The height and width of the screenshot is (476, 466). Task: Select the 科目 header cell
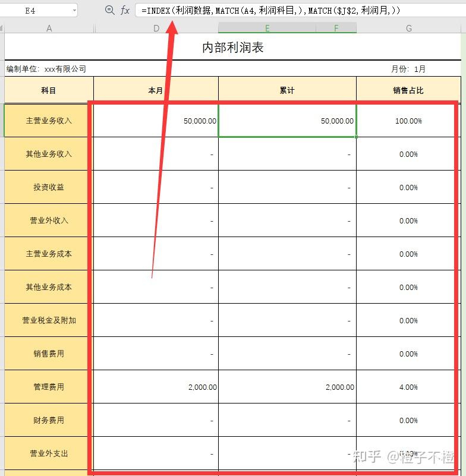[x=49, y=90]
